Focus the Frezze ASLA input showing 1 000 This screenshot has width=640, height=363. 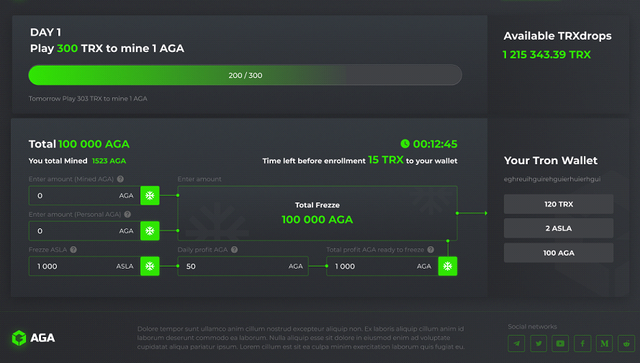[x=84, y=266]
